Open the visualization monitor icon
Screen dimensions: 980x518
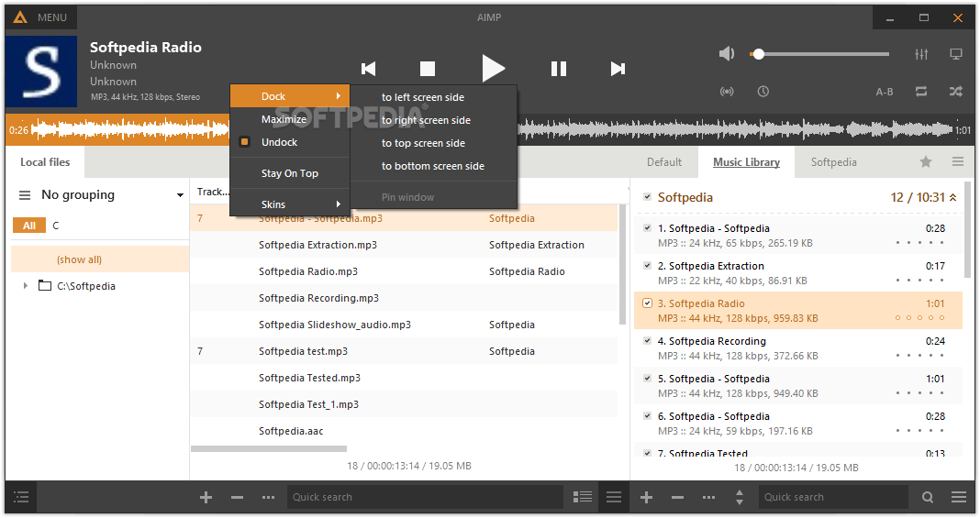(x=955, y=54)
